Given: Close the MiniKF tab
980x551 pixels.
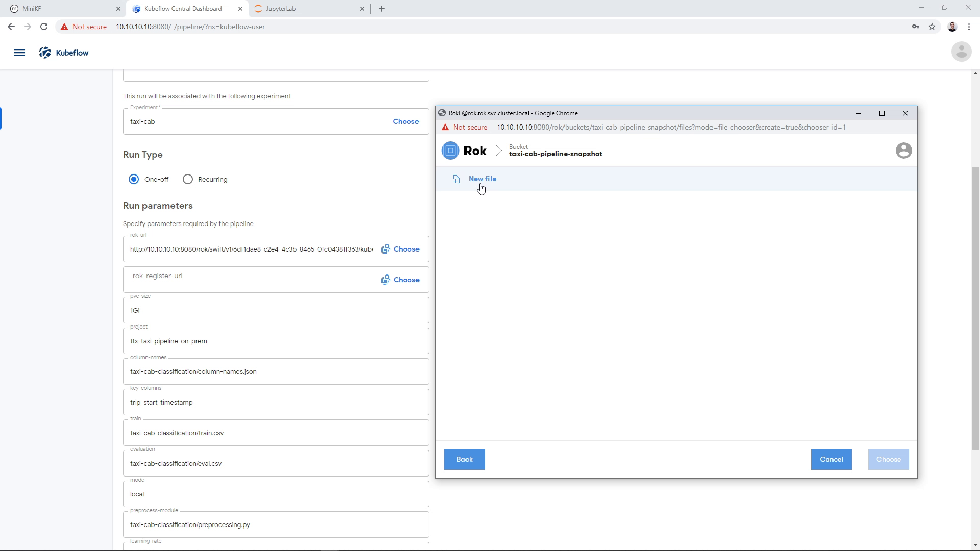Looking at the screenshot, I should [x=118, y=9].
